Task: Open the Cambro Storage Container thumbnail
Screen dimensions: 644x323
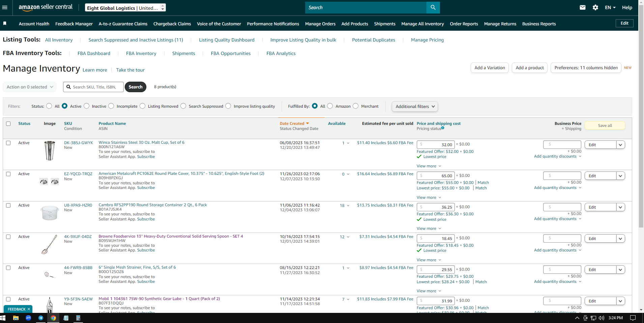Action: point(50,213)
